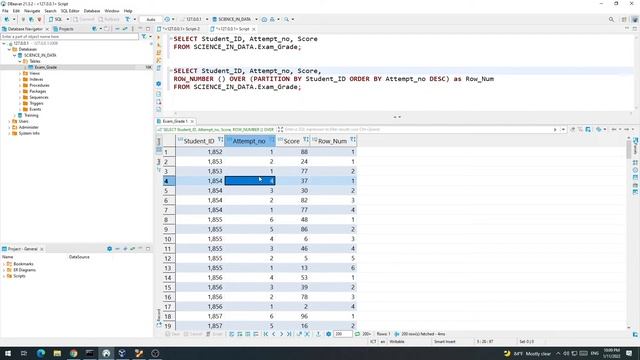Open Windows Start menu

click(7, 353)
